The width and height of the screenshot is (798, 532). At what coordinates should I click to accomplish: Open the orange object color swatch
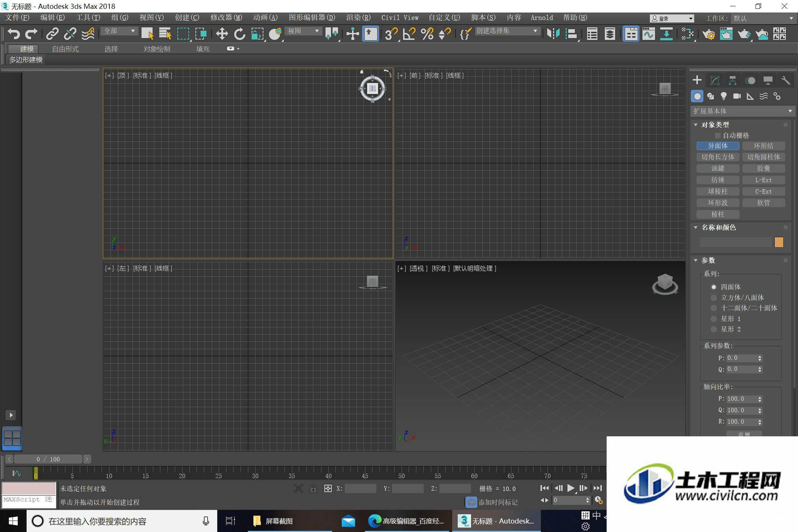pyautogui.click(x=778, y=242)
